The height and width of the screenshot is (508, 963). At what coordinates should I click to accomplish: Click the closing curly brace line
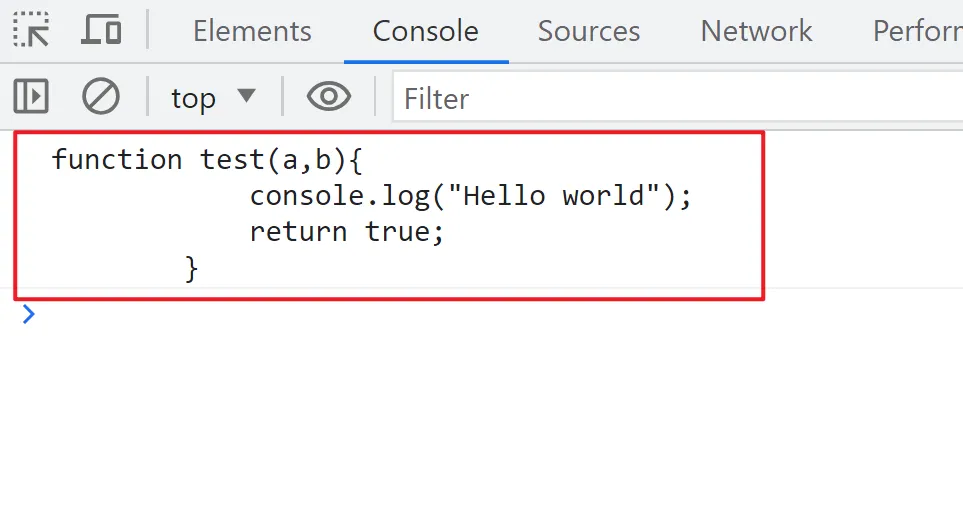tap(191, 268)
